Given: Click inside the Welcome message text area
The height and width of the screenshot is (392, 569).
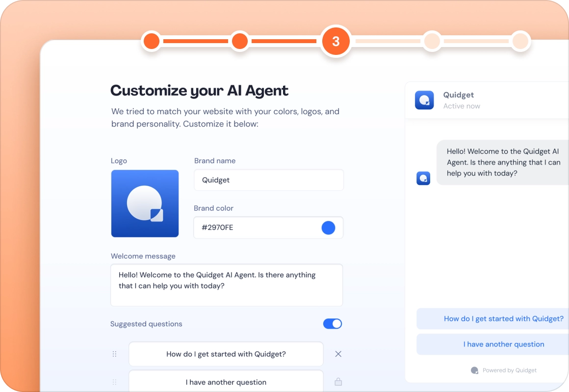Looking at the screenshot, I should pyautogui.click(x=227, y=285).
